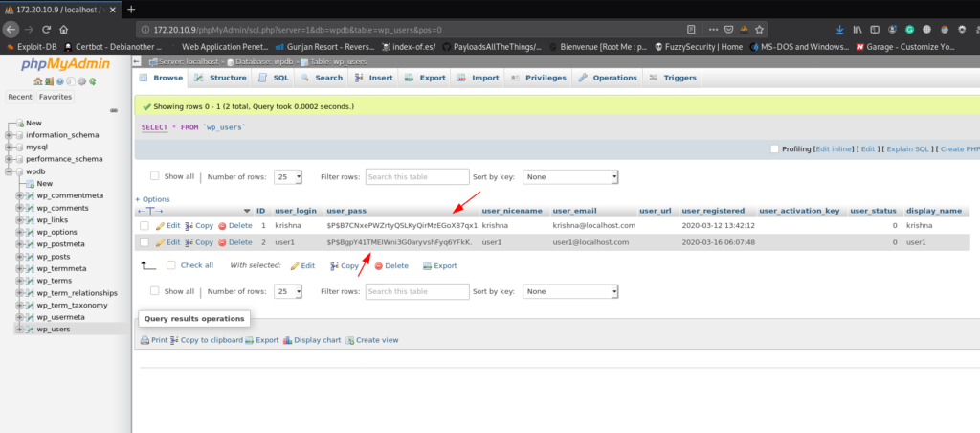Click pencil Edit icon for krishna row

pyautogui.click(x=160, y=225)
